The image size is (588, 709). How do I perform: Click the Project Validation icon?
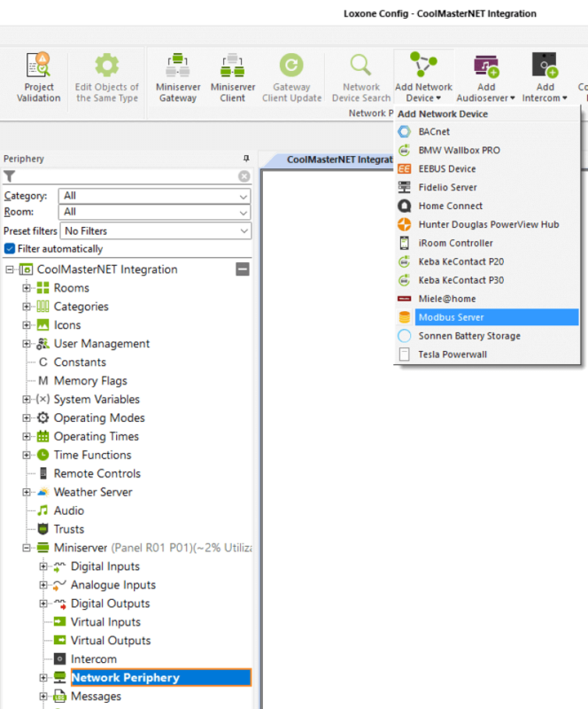click(x=38, y=66)
